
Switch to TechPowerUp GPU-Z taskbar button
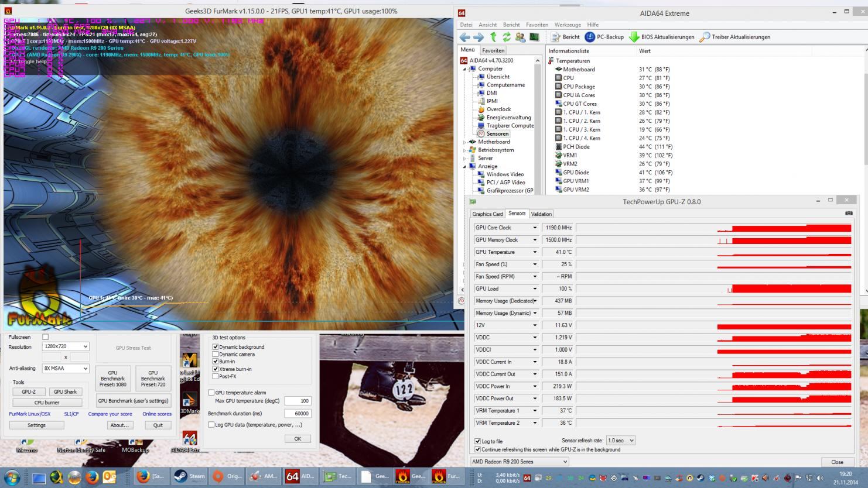(338, 476)
